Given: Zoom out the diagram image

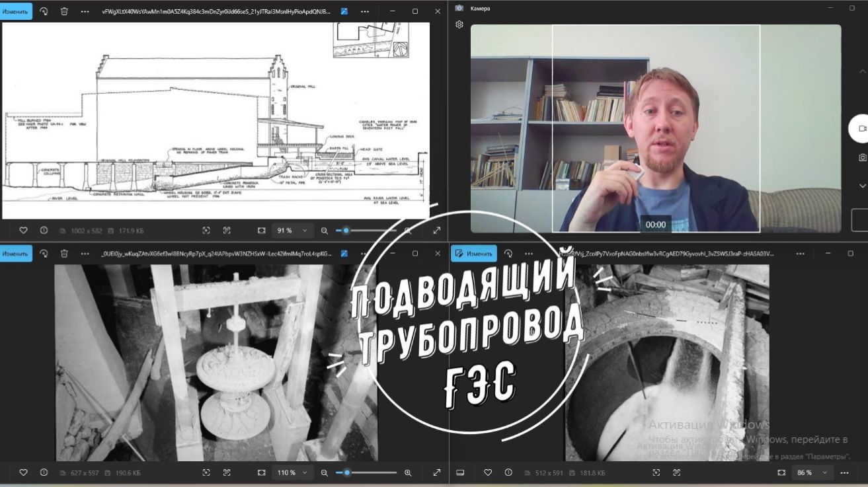Looking at the screenshot, I should pos(325,231).
